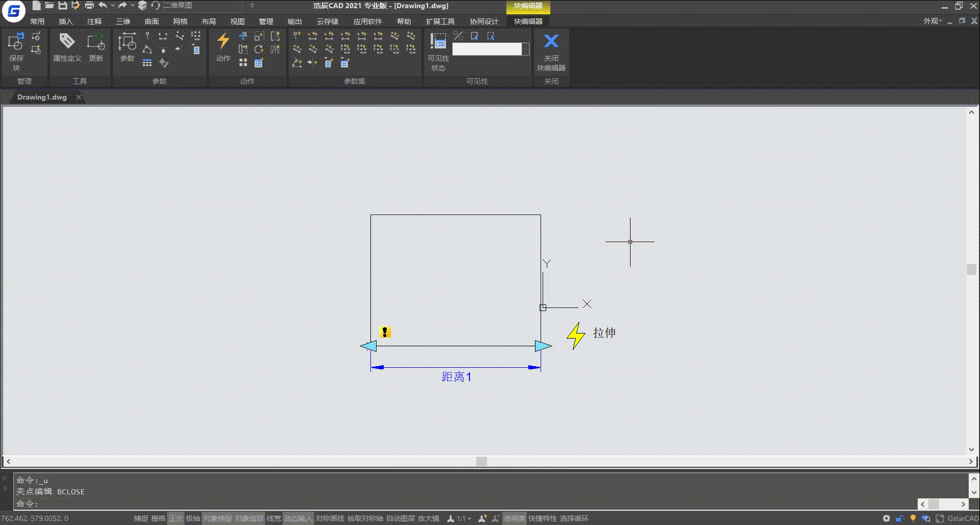The height and width of the screenshot is (525, 980).
Task: Click the array action icon with four squares
Action: click(x=243, y=63)
